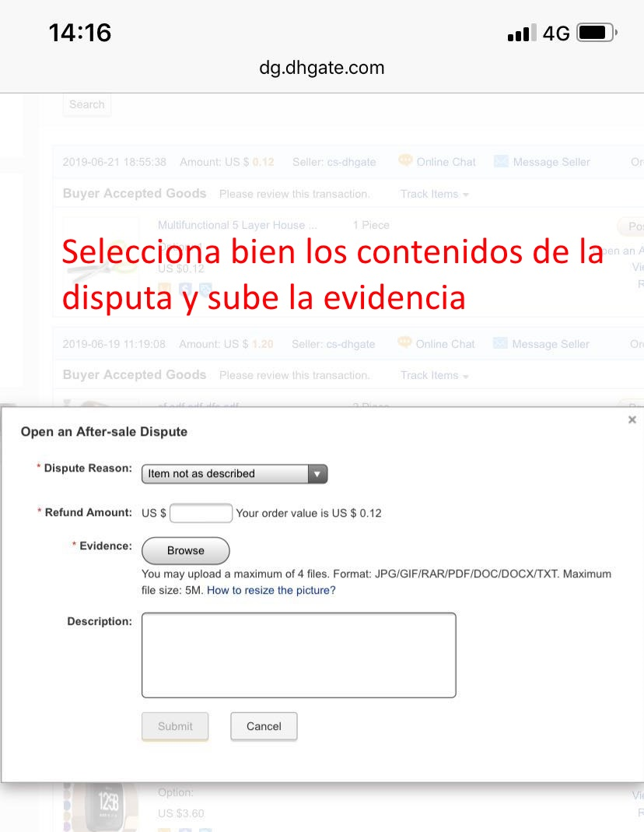Click the envelope icon of the 2019-06-21 order
Screen dimensions: 644x832
501,161
